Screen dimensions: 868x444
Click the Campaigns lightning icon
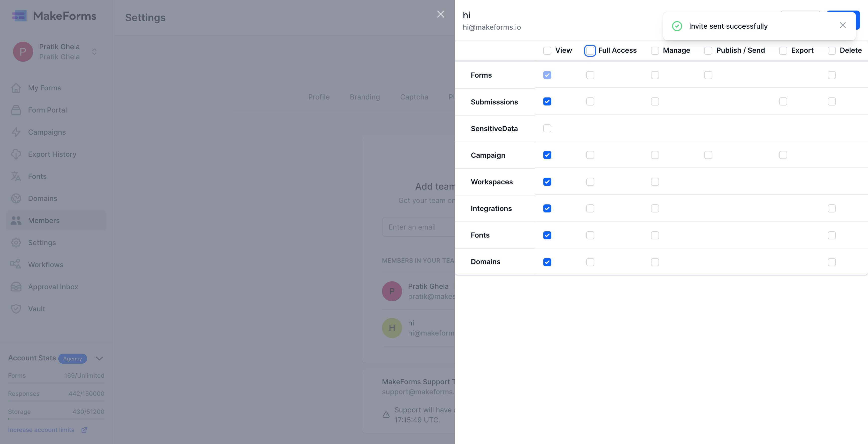16,132
